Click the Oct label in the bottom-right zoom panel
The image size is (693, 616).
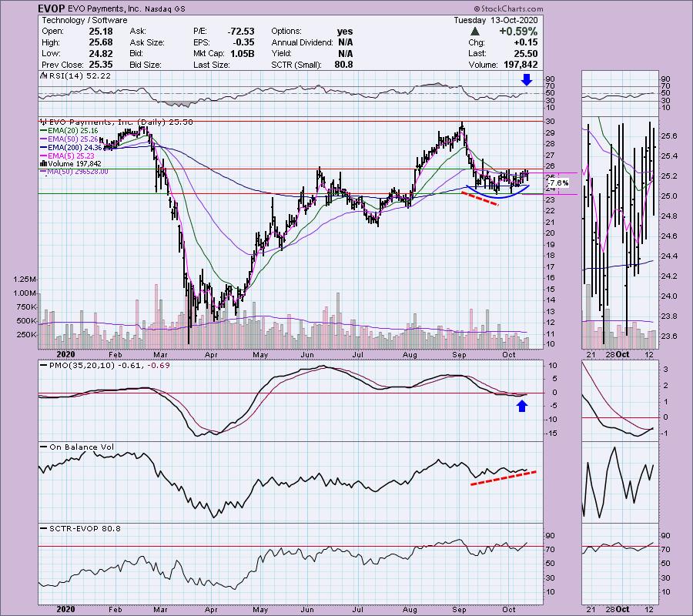623,609
